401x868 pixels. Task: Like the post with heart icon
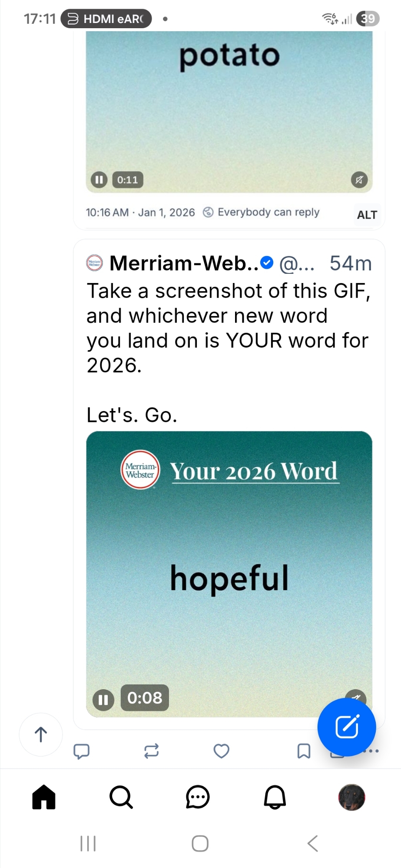tap(221, 751)
